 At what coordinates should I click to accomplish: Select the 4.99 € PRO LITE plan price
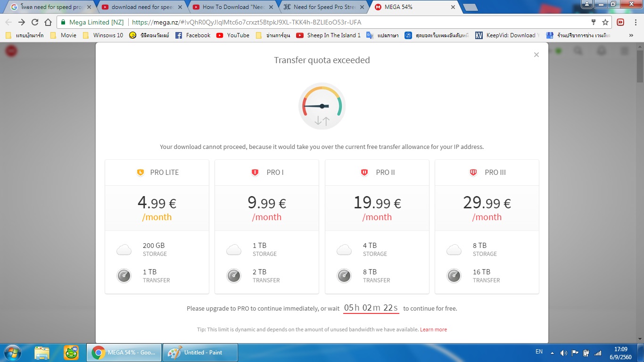pos(157,203)
